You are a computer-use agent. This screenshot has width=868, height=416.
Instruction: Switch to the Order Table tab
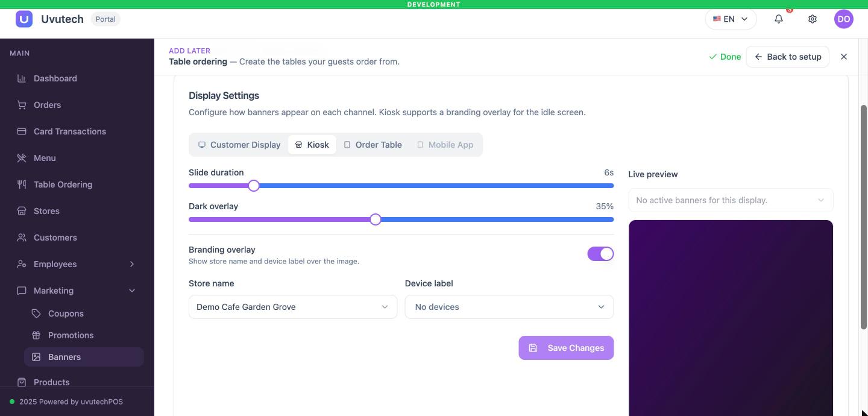pos(373,145)
